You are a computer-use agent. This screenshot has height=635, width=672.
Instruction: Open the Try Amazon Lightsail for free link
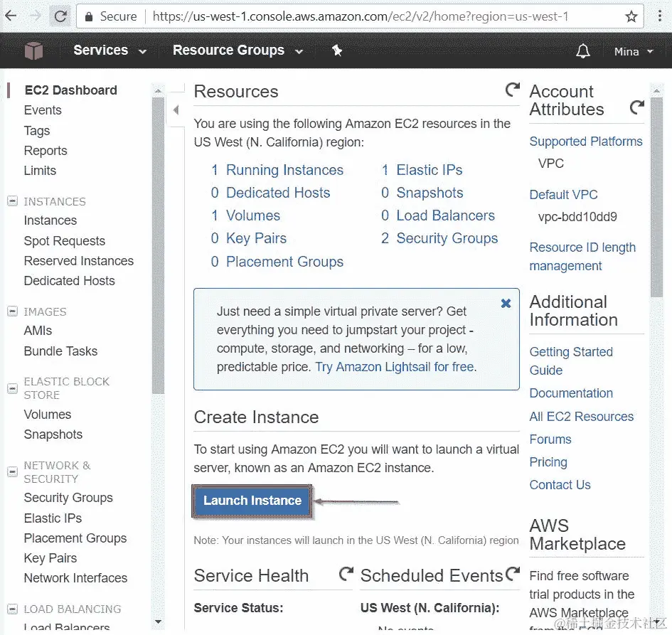[395, 367]
